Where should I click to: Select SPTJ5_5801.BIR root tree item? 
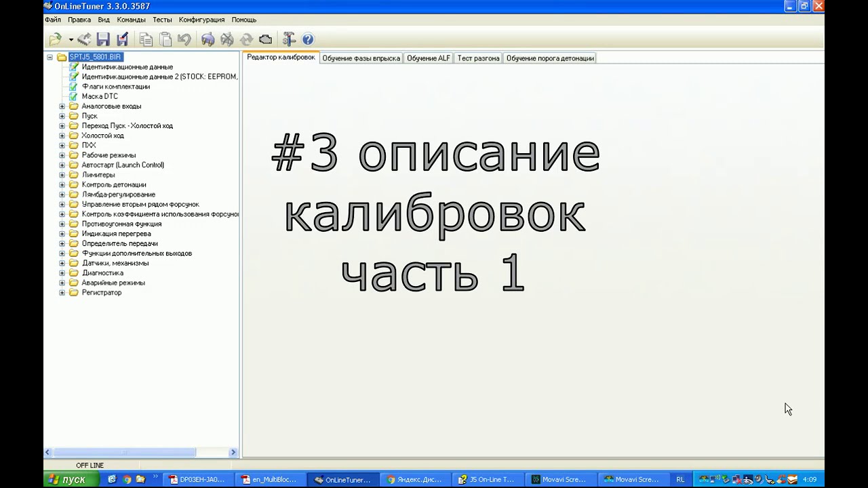[95, 57]
